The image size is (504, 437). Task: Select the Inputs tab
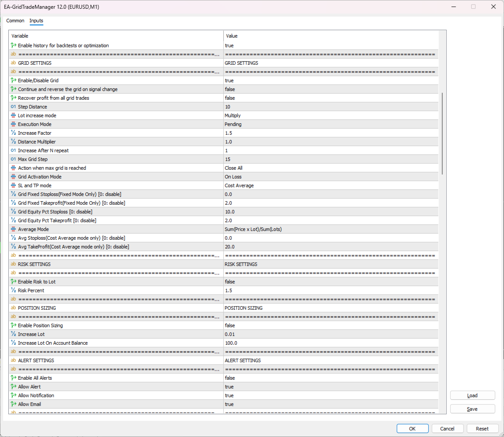(36, 21)
